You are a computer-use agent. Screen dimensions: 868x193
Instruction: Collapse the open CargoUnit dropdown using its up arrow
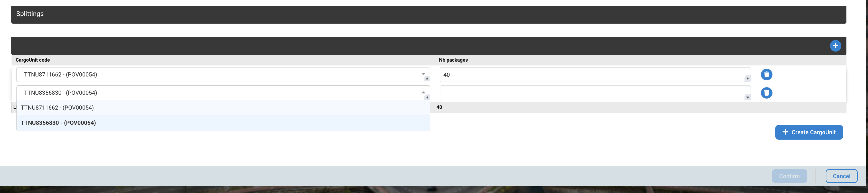[x=423, y=92]
